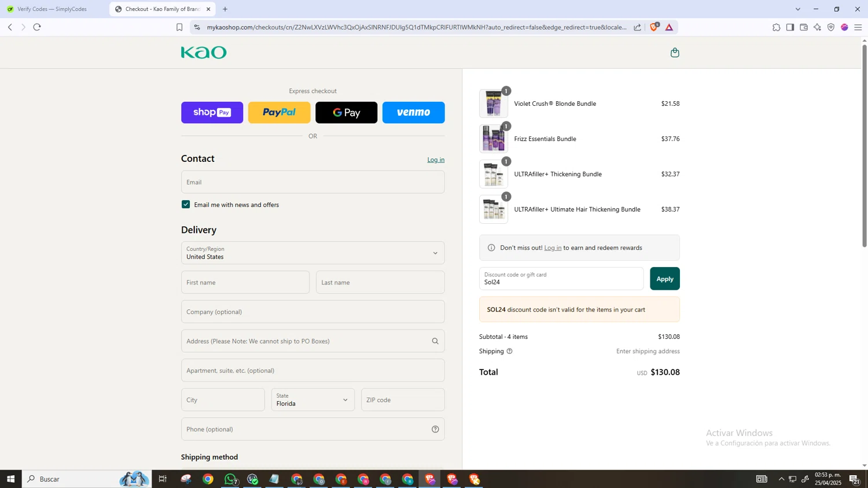The height and width of the screenshot is (488, 868).
Task: Close the Checkout browser tab
Action: [208, 9]
